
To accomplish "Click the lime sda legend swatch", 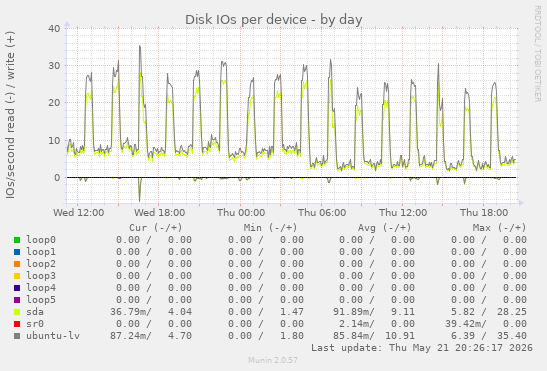I will [x=17, y=312].
